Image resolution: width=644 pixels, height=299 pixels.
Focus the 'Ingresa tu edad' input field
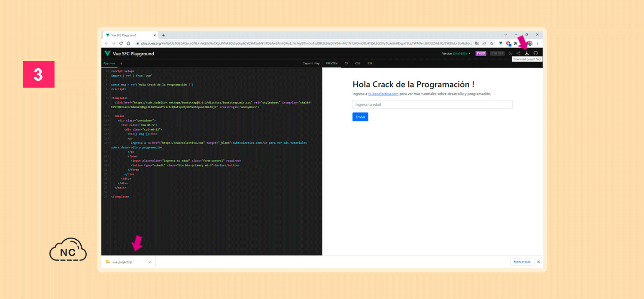click(432, 104)
